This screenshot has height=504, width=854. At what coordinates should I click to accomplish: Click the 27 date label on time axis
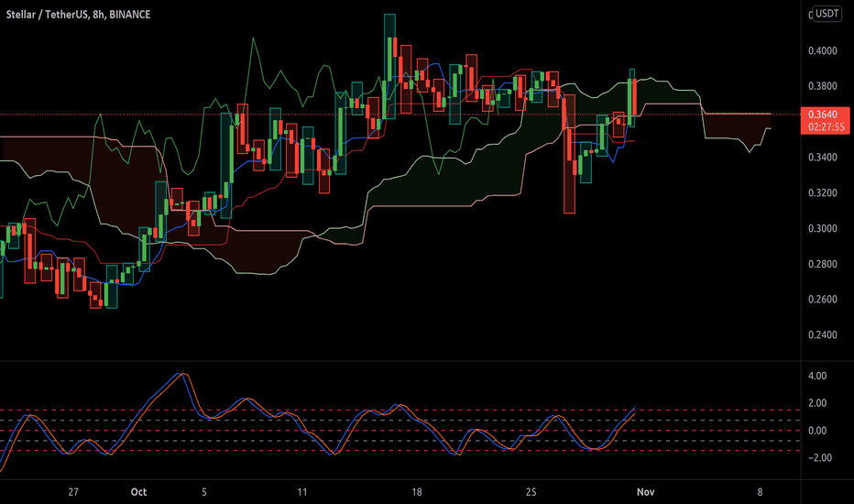(73, 492)
